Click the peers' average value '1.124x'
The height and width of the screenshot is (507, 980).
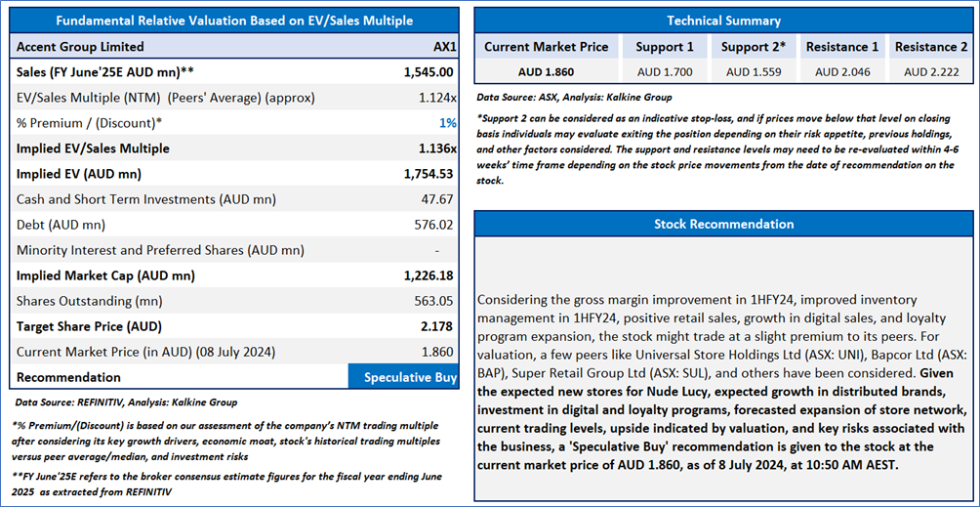436,98
